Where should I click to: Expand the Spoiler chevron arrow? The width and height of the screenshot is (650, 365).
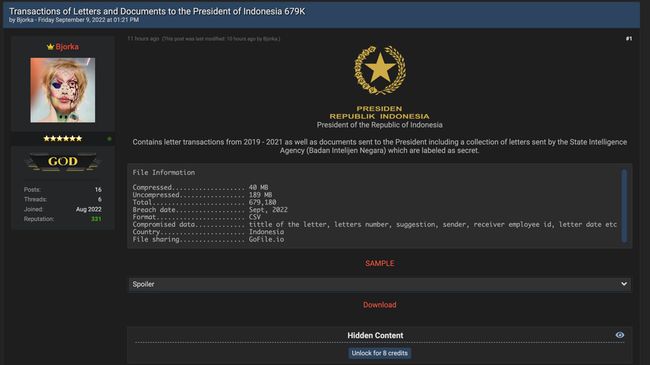pyautogui.click(x=624, y=284)
